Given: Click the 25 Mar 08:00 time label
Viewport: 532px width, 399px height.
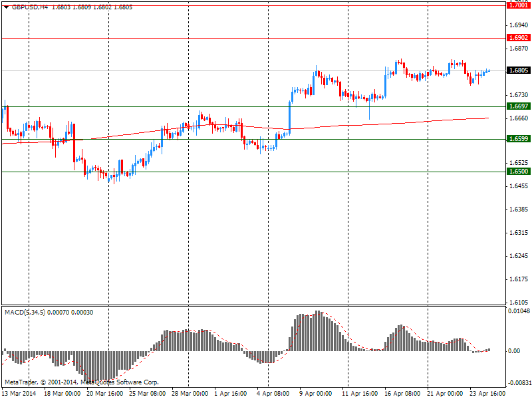Looking at the screenshot, I should (148, 394).
